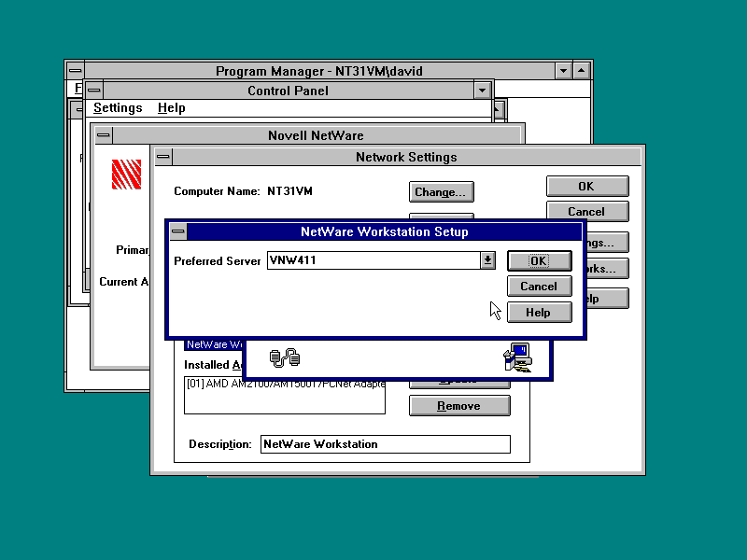This screenshot has height=560, width=747.
Task: Click the Program Manager title bar
Action: point(318,71)
